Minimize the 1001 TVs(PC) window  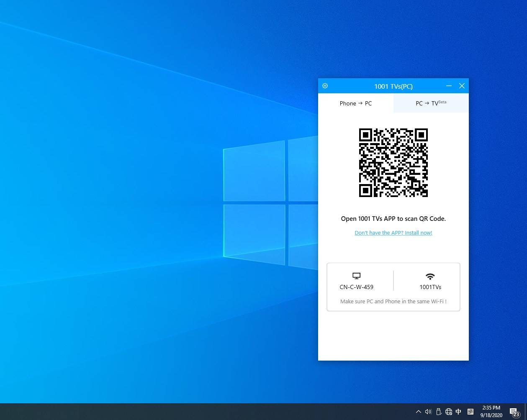(x=449, y=86)
